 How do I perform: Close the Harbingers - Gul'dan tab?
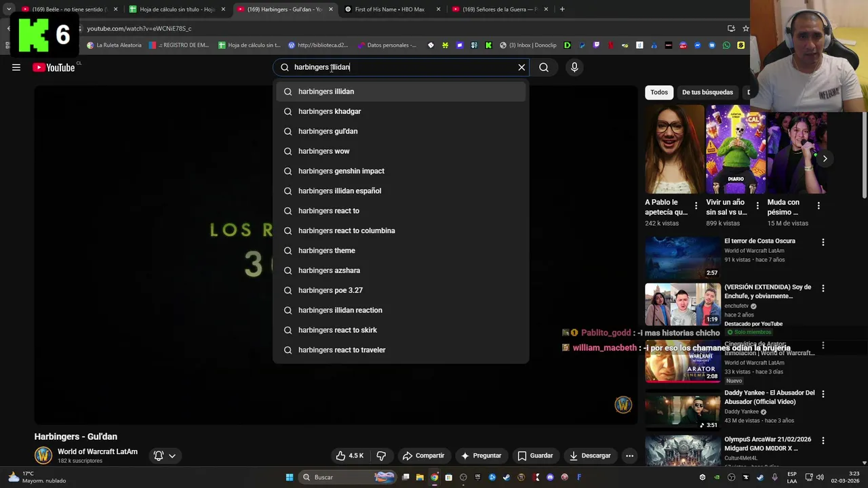(x=331, y=9)
